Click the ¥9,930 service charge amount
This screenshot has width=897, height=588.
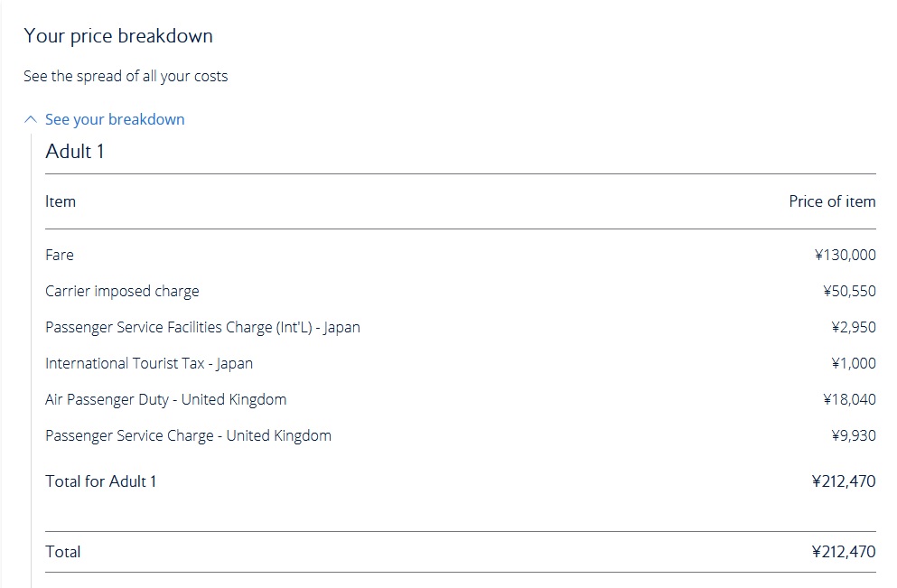(x=854, y=435)
